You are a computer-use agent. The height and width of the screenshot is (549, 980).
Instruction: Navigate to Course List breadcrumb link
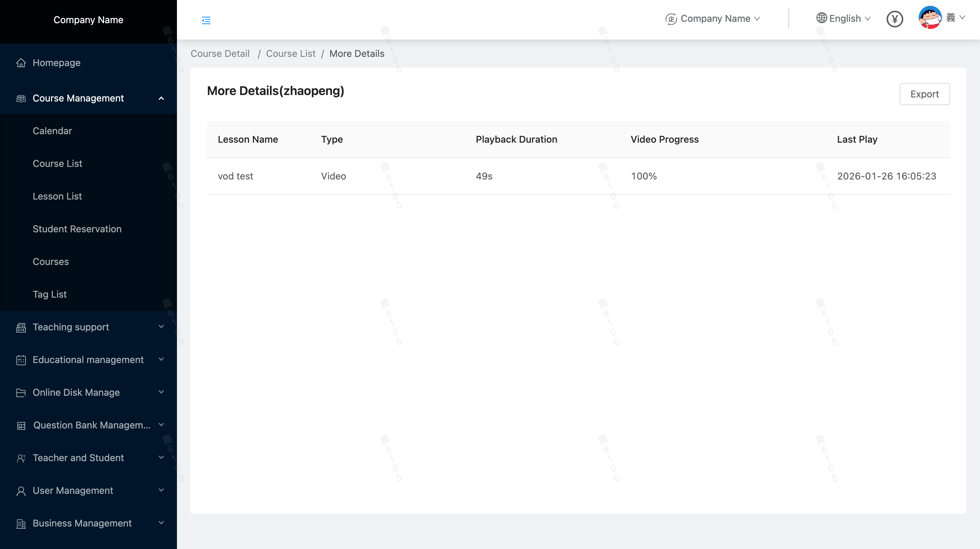(x=290, y=54)
